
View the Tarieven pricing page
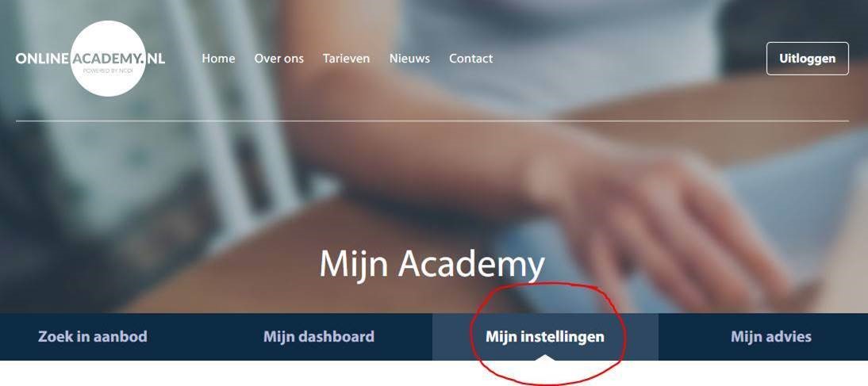(347, 59)
